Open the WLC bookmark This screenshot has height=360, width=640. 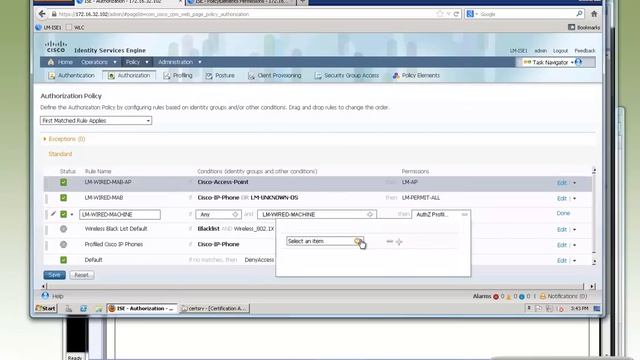point(76,27)
